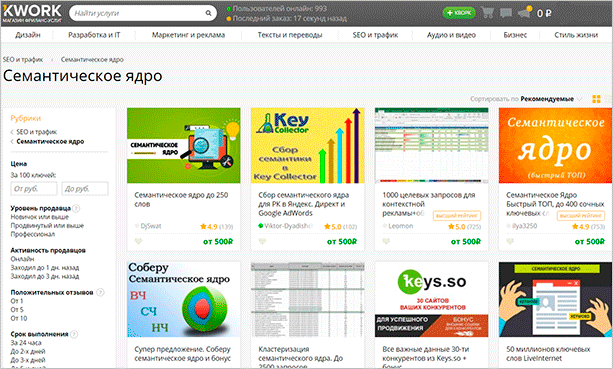This screenshot has height=369, width=613.
Task: Click help icon next to Срок выполнения
Action: coord(73,334)
